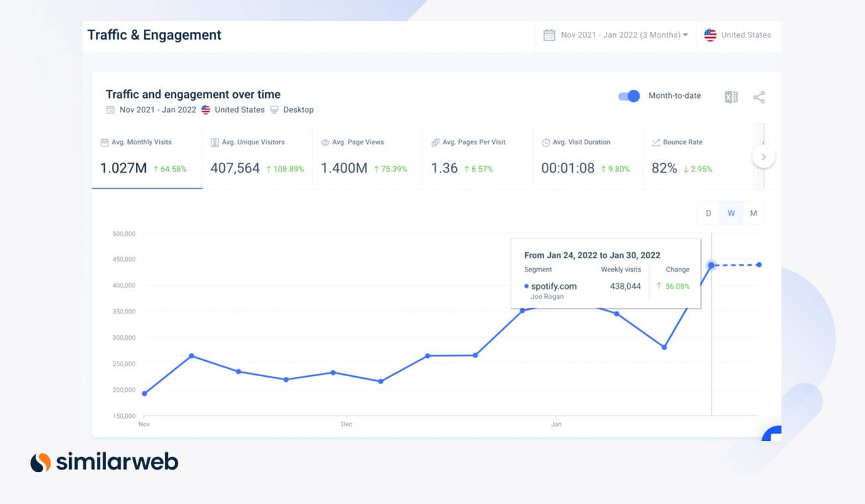Click the 82% bounce rate value
This screenshot has width=865, height=504.
point(664,168)
